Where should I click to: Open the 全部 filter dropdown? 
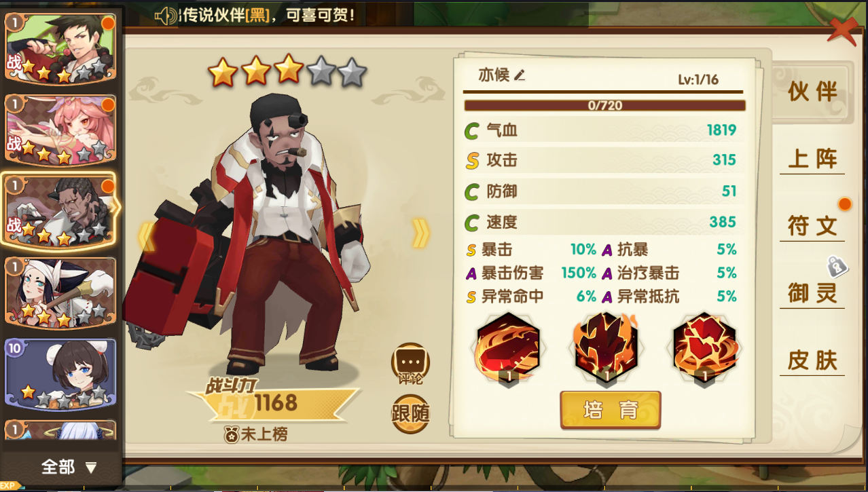click(x=69, y=467)
